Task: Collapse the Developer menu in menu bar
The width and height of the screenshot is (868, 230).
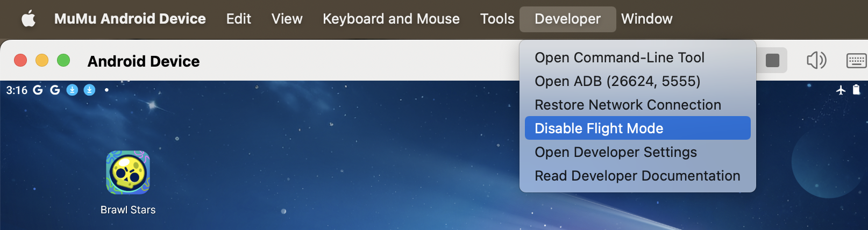Action: 567,19
